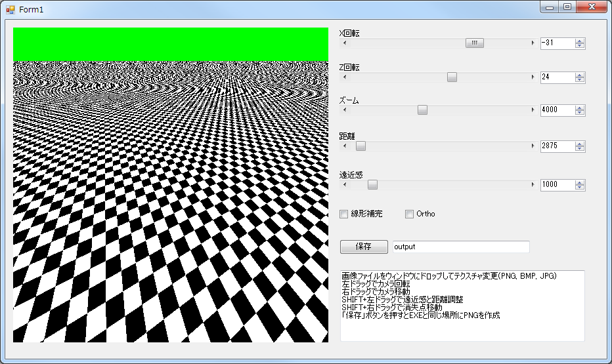Decrease Z回転 value with spinner down arrow

580,79
